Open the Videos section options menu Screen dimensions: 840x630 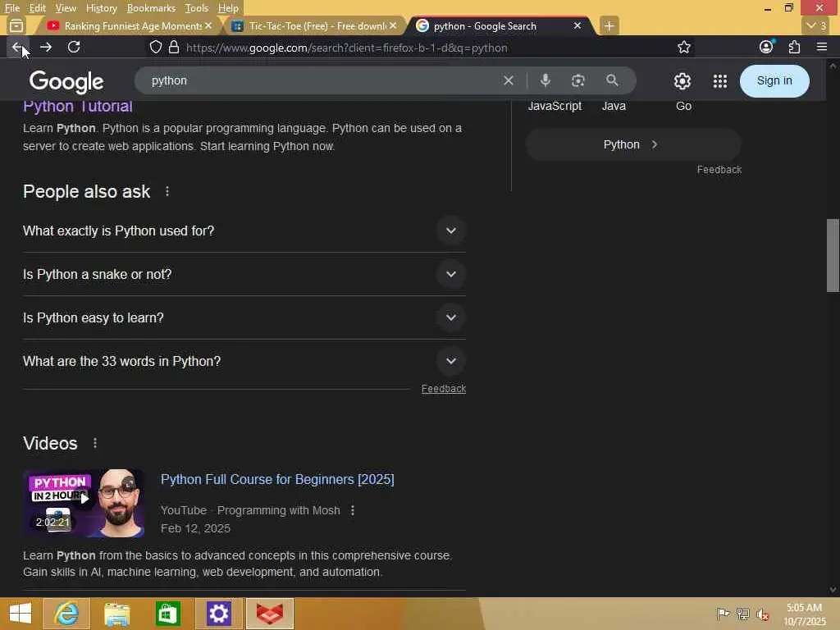pos(95,443)
